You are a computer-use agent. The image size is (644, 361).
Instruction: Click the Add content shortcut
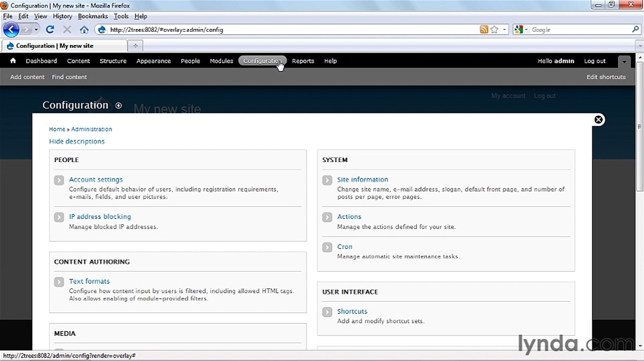point(27,77)
